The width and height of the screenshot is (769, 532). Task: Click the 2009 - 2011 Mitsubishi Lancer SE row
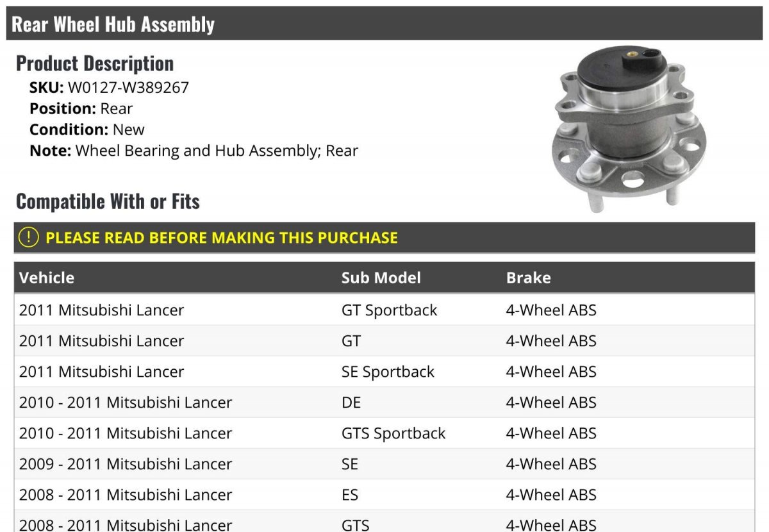click(384, 464)
